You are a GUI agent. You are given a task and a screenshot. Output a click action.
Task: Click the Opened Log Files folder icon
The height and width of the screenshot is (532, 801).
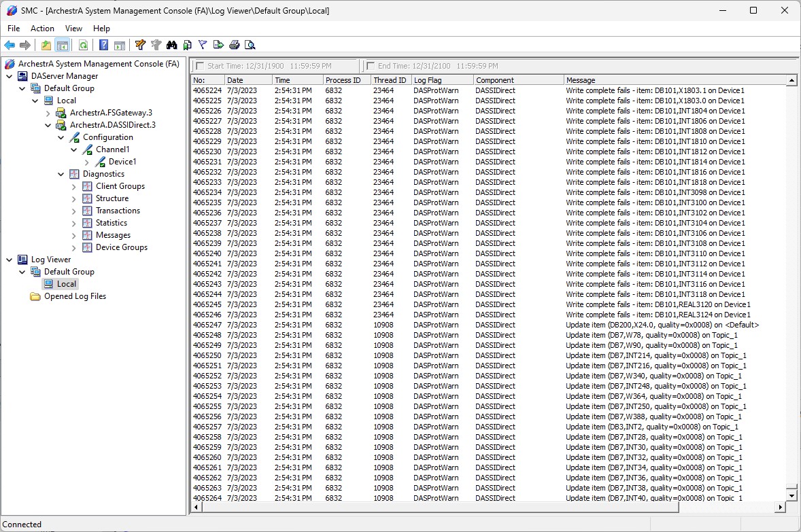[35, 296]
